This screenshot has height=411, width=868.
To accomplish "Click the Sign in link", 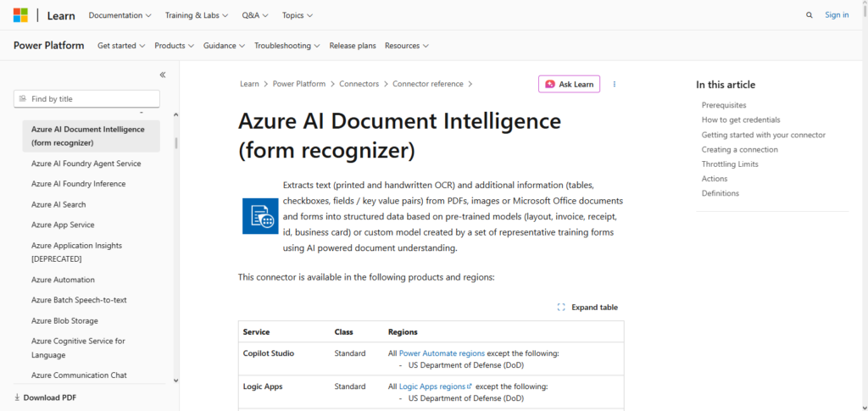I will pos(837,15).
